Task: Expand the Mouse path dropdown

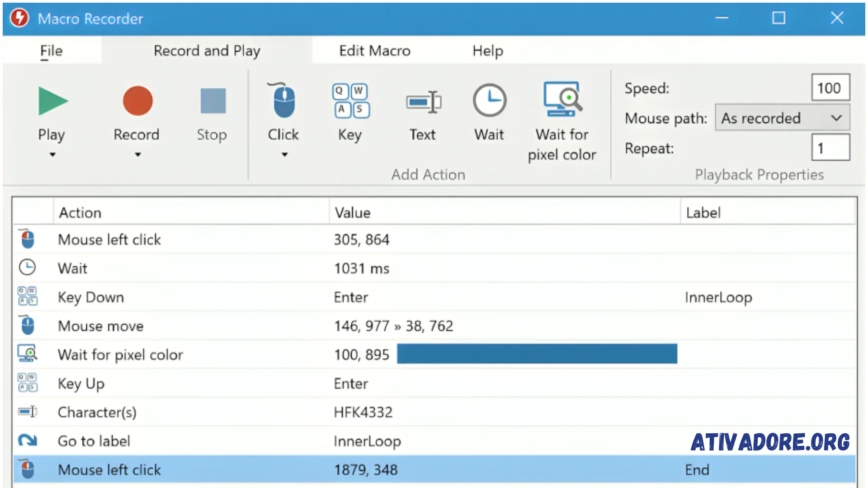Action: pos(838,118)
